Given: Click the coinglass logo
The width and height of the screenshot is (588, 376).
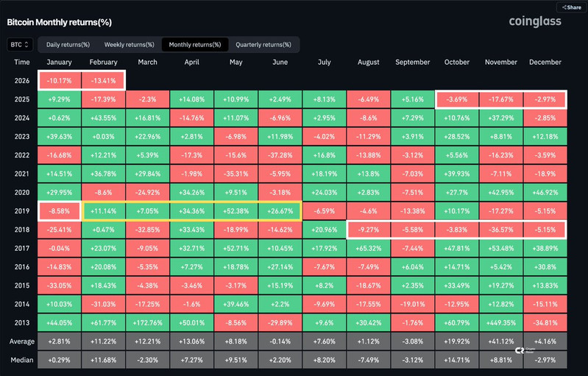Looking at the screenshot, I should [534, 21].
